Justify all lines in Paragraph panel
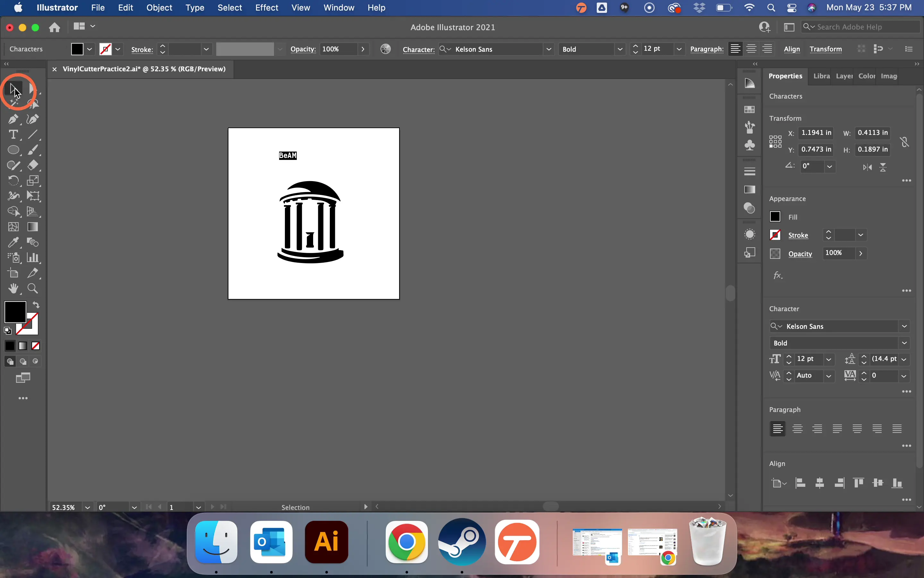Screen dimensions: 924x578 pyautogui.click(x=897, y=429)
